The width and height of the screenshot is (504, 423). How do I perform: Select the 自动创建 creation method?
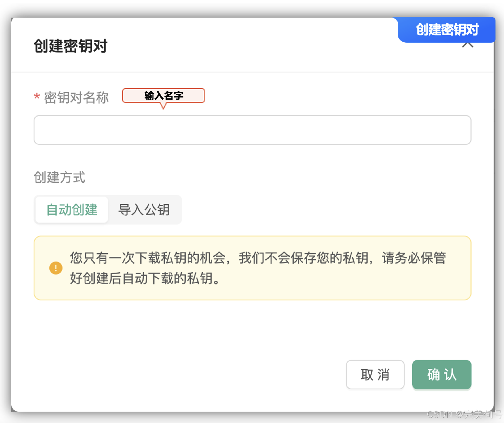[72, 210]
